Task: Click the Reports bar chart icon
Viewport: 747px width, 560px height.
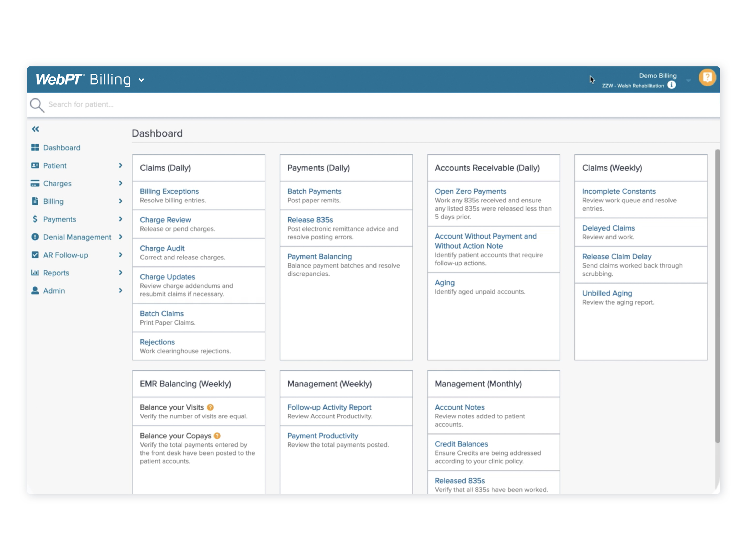Action: click(35, 273)
